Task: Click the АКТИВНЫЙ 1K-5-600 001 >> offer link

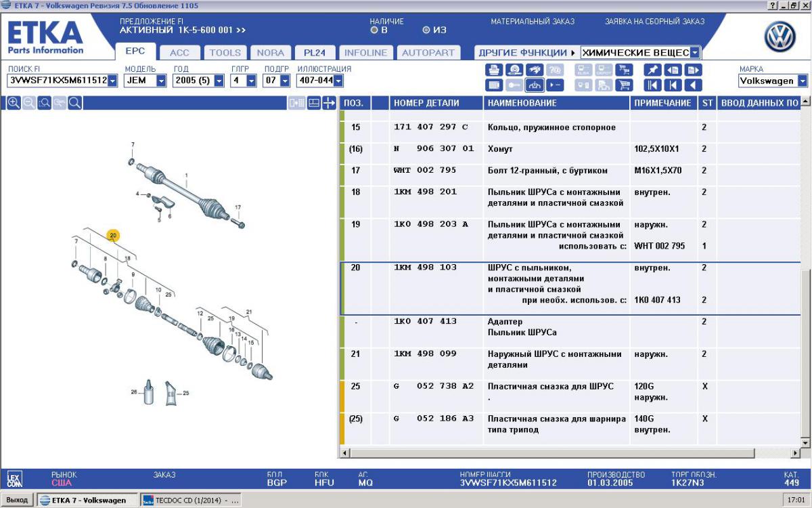Action: click(183, 30)
